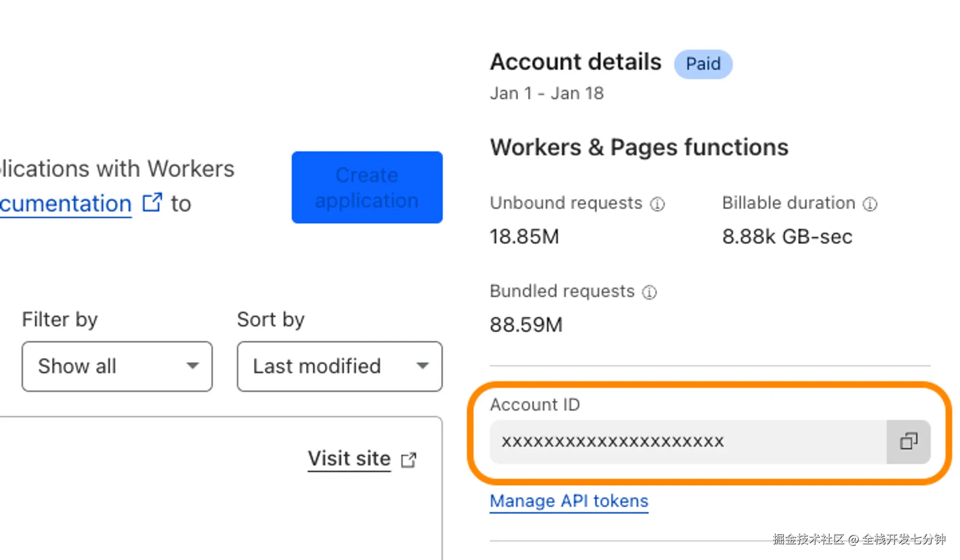
Task: Click the Show all dropdown arrow
Action: click(x=192, y=366)
